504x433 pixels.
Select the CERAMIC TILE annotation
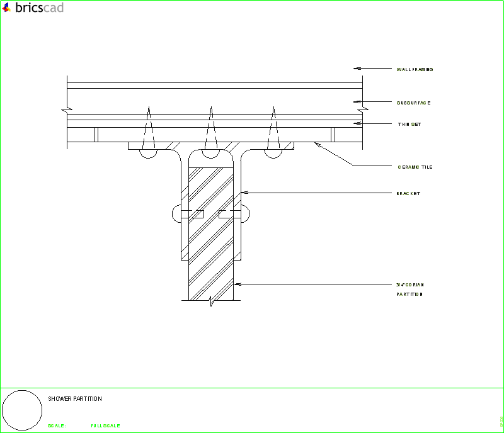coord(415,167)
